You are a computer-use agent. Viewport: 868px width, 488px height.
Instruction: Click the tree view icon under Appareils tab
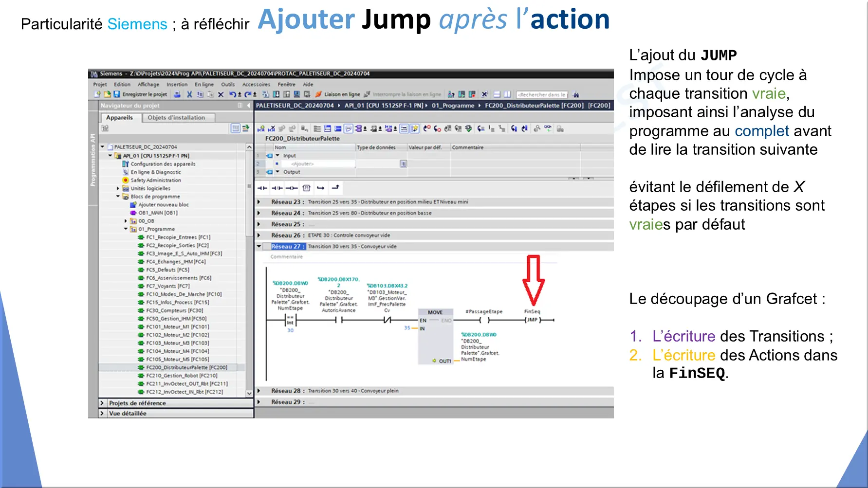[105, 128]
